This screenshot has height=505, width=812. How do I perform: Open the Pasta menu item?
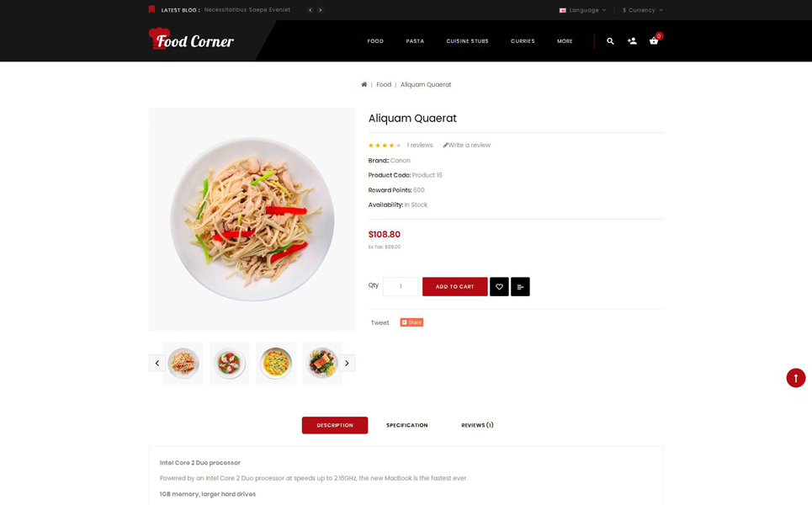[x=415, y=41]
